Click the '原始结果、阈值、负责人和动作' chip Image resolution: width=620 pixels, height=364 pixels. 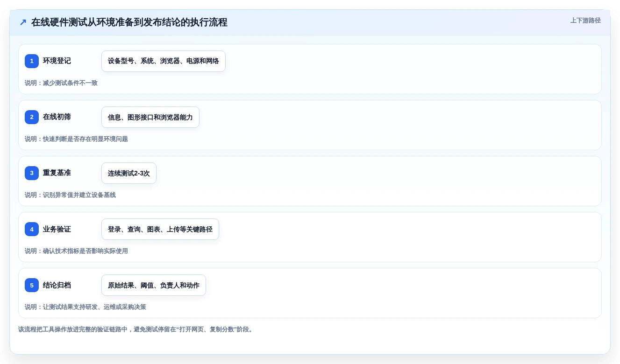[154, 285]
